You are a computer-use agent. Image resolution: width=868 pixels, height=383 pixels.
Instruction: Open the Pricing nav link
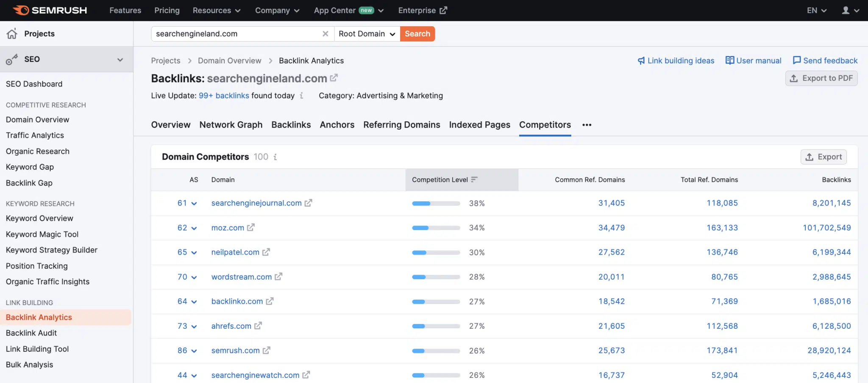coord(167,10)
